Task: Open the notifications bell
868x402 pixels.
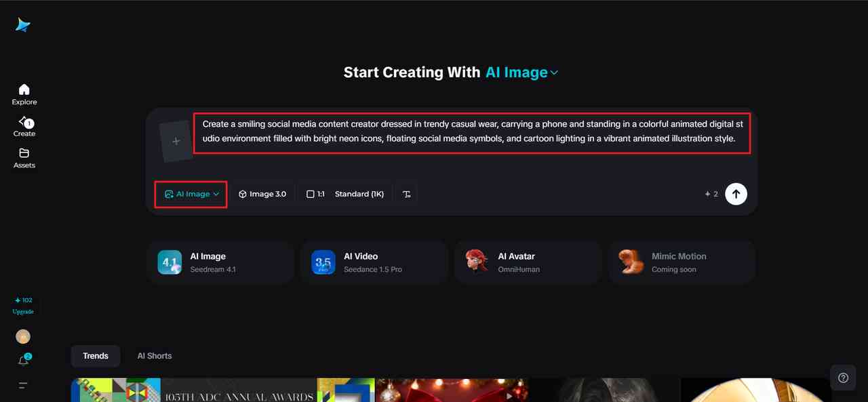Action: 23,361
